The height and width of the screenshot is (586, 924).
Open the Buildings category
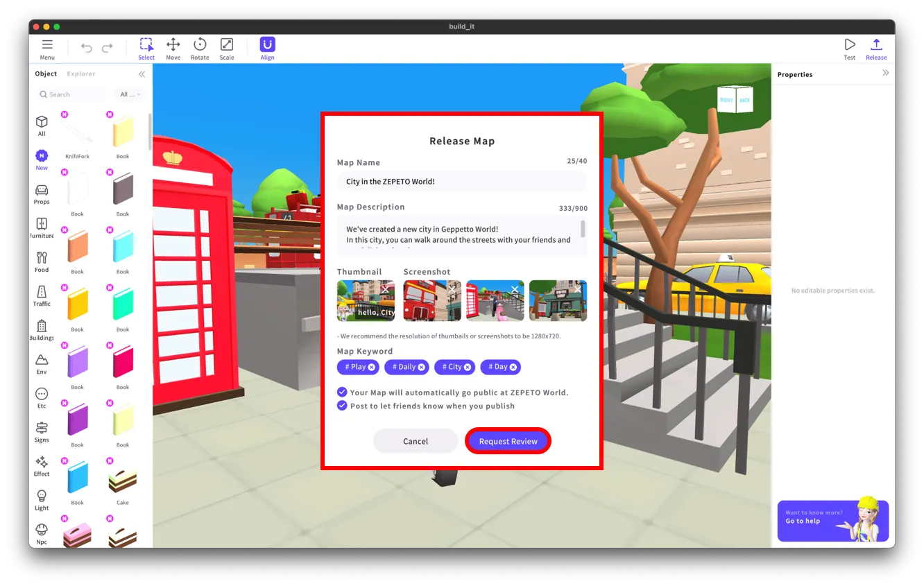(42, 329)
